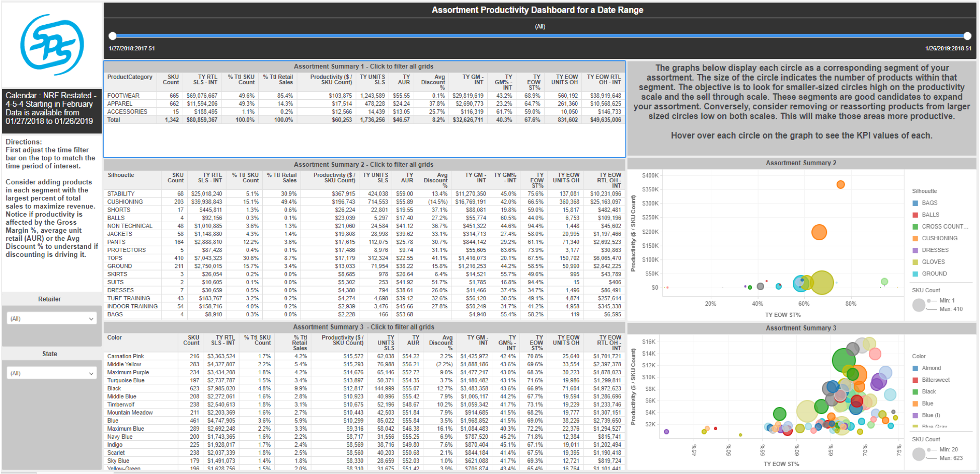
Task: Select the Navy Blue color row
Action: click(x=364, y=437)
